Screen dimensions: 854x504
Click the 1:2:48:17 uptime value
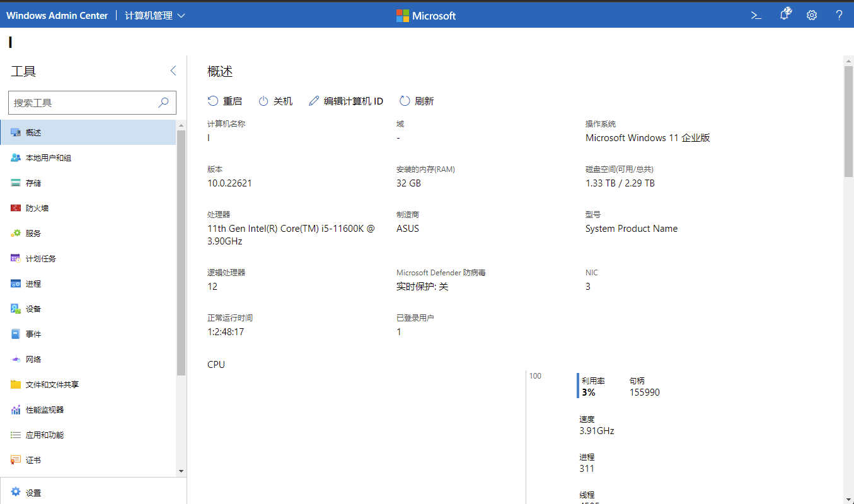226,332
